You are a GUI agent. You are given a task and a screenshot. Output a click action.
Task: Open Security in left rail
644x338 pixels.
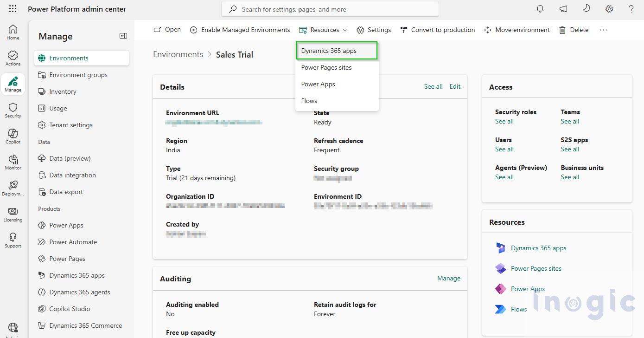[13, 110]
